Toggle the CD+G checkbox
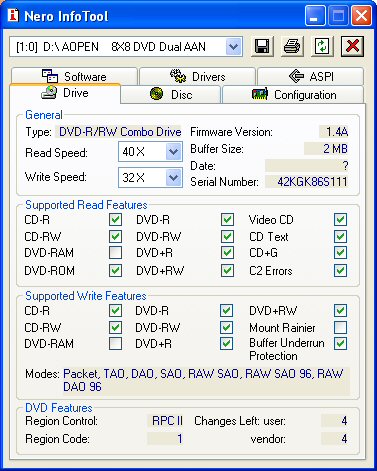The image size is (377, 471). point(341,253)
